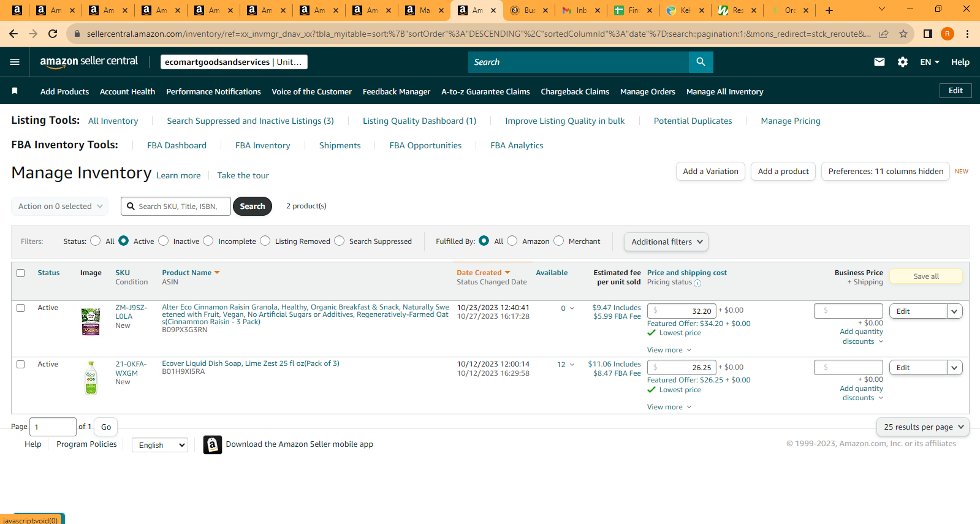This screenshot has width=980, height=524.
Task: Open the settings gear icon
Action: click(x=903, y=62)
